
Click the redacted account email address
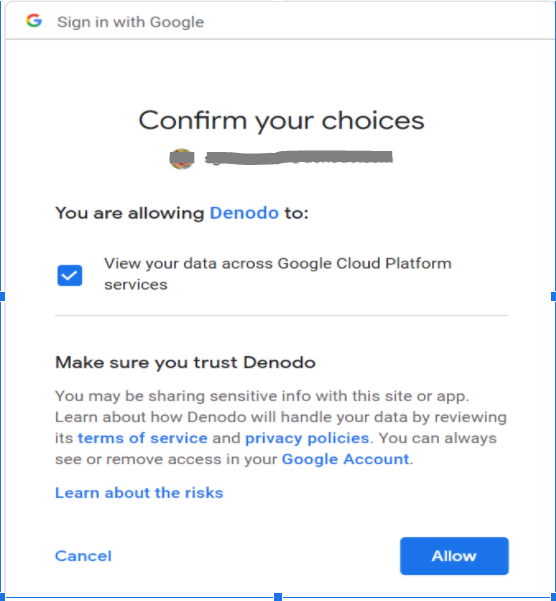click(299, 158)
